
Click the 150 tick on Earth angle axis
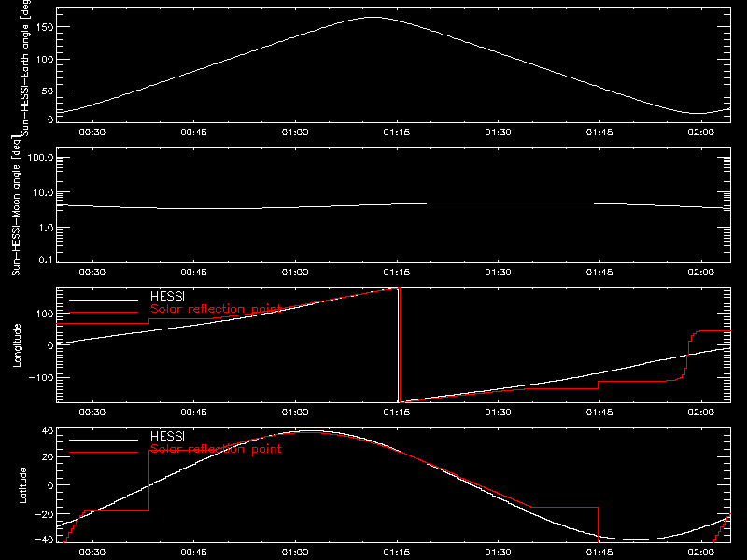click(x=46, y=27)
